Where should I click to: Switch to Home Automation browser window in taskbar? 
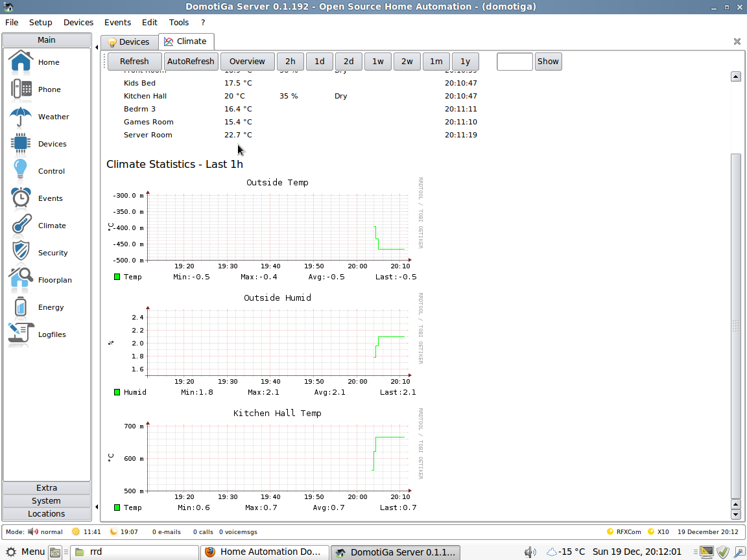(x=265, y=552)
